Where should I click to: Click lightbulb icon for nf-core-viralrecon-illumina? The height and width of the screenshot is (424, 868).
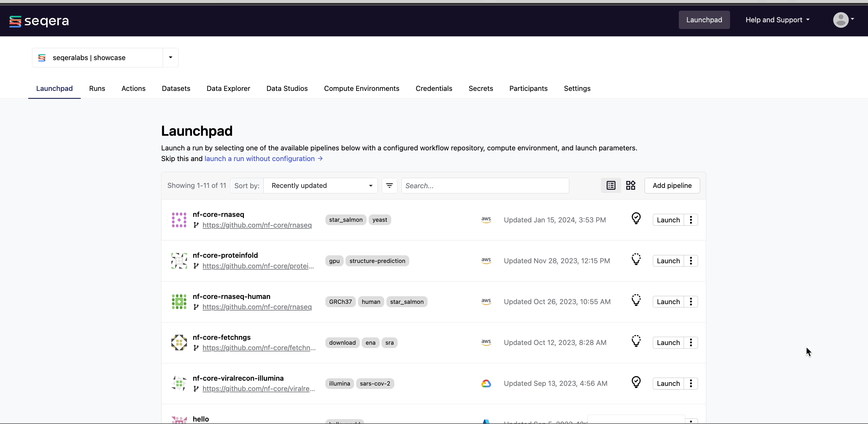[x=636, y=382]
